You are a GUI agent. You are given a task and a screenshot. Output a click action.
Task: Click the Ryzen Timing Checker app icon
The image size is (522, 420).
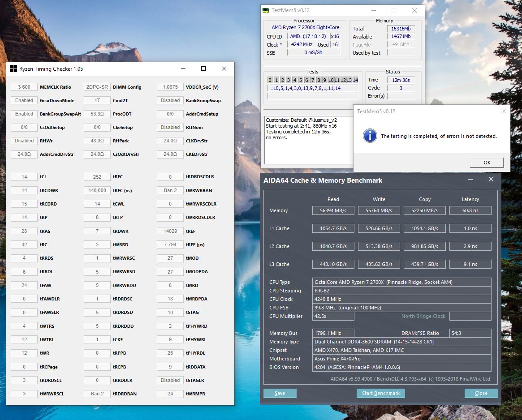point(13,69)
